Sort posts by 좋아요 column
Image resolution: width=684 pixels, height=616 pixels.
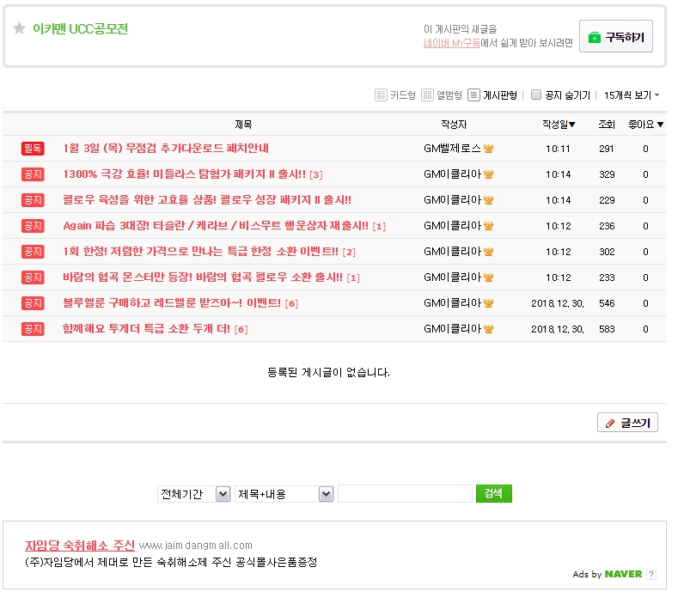645,125
